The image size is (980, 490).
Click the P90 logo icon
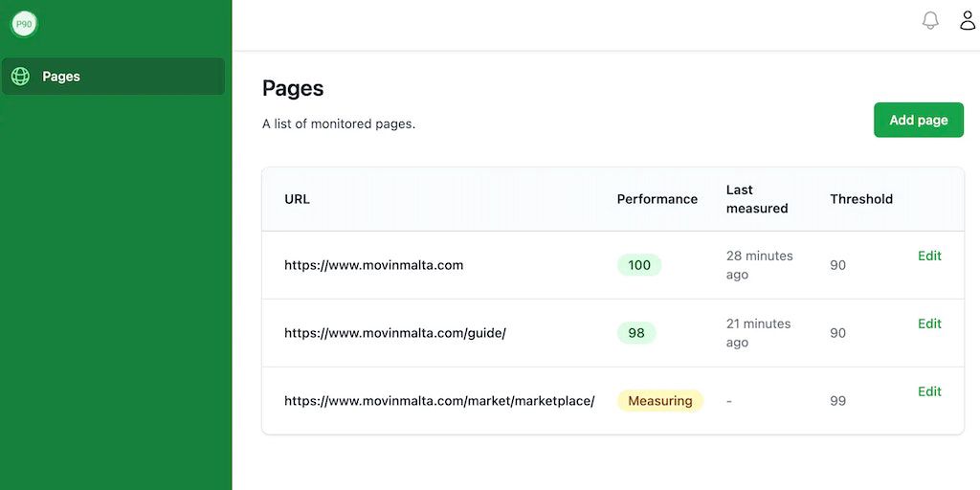(x=24, y=24)
